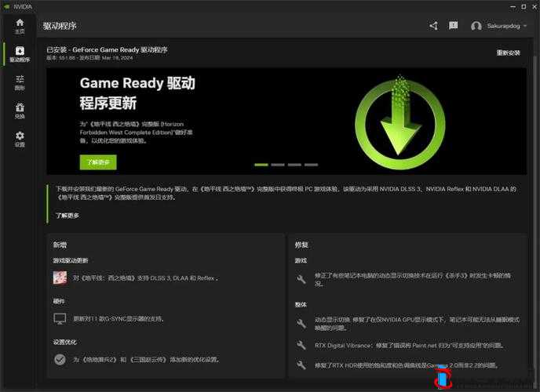The height and width of the screenshot is (392, 540).
Task: Open the notifications message icon in header
Action: (453, 25)
